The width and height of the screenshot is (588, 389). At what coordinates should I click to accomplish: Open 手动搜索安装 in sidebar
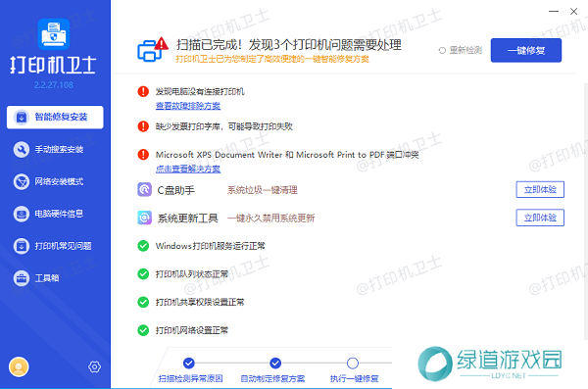[x=55, y=149]
